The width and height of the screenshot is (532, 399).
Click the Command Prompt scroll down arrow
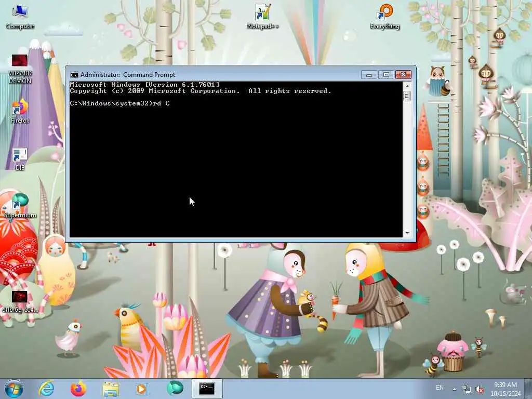point(407,233)
